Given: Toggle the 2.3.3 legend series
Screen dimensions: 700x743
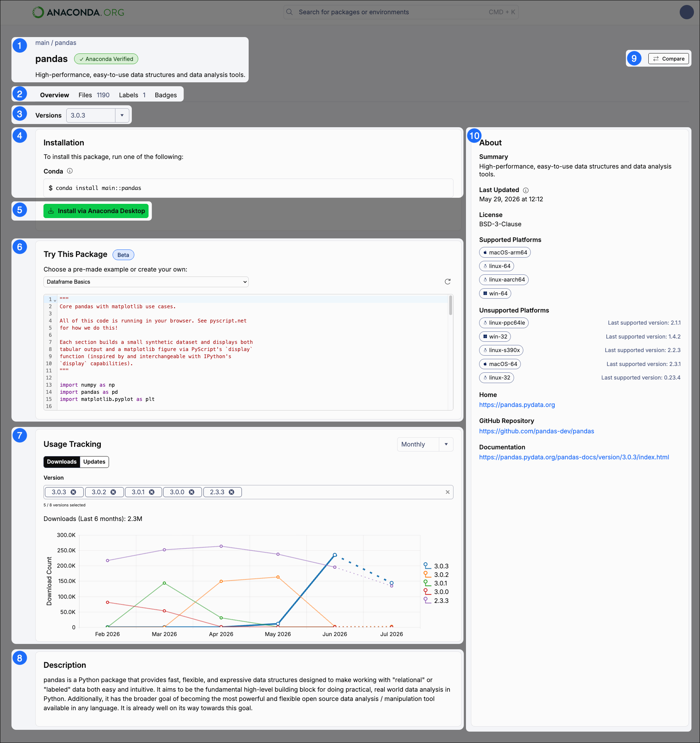Looking at the screenshot, I should click(436, 600).
